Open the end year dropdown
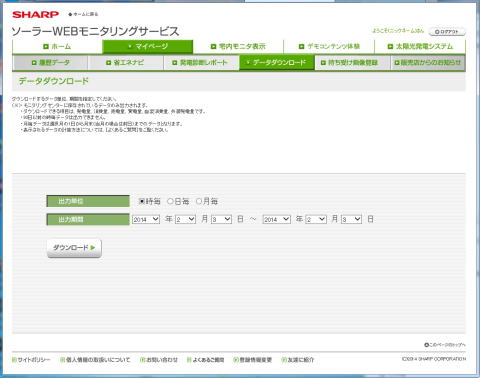Viewport: 480px width, 378px height. (x=277, y=219)
